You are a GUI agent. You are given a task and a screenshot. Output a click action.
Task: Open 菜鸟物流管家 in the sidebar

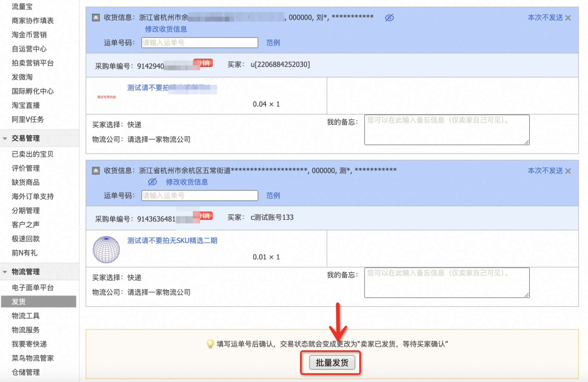(x=33, y=358)
